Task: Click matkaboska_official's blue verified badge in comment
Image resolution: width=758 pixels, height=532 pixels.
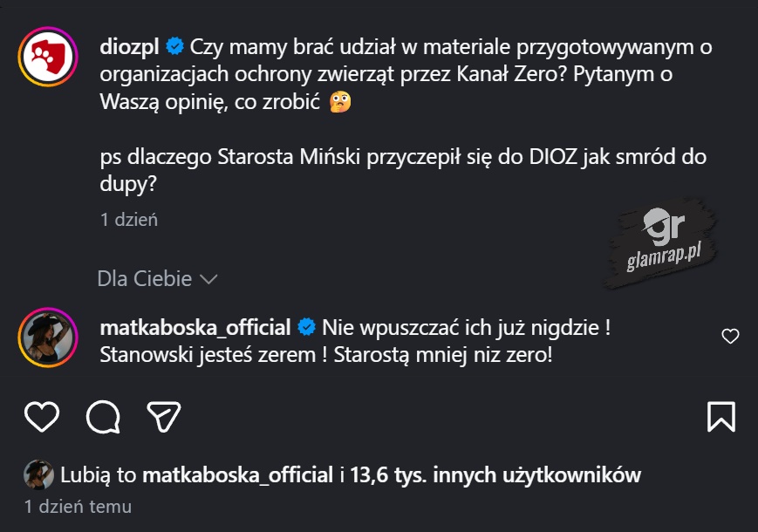Action: (306, 328)
